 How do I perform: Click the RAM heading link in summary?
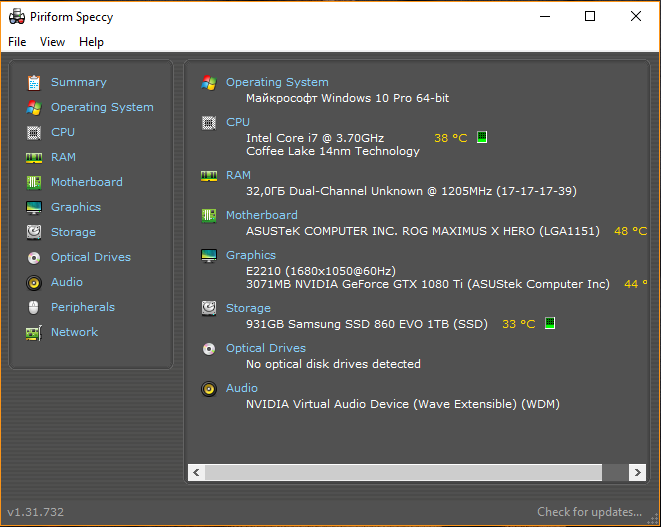pyautogui.click(x=238, y=175)
